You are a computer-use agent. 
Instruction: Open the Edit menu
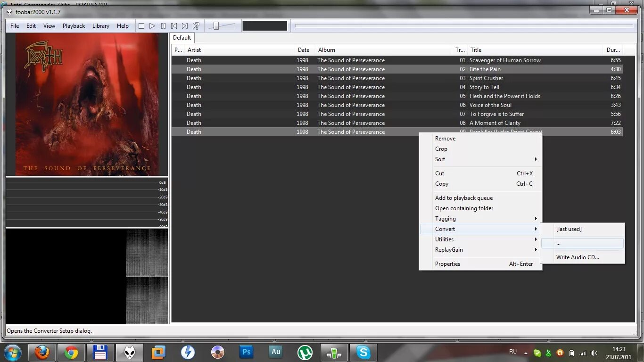[31, 26]
